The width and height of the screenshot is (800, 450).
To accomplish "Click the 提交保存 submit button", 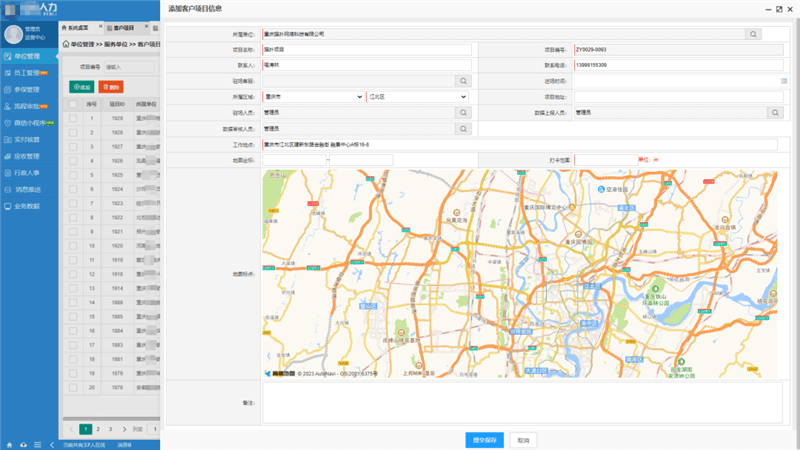I will click(485, 440).
